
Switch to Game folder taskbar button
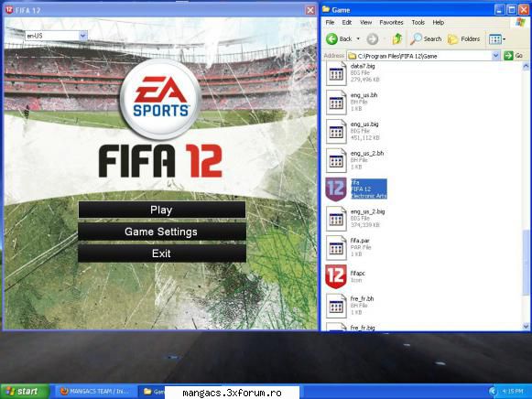point(153,392)
